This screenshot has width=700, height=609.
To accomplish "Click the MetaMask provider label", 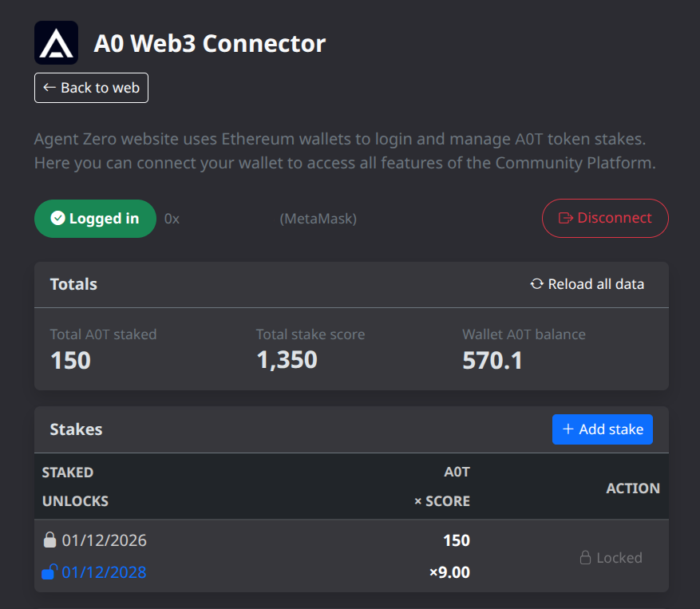I will 318,218.
